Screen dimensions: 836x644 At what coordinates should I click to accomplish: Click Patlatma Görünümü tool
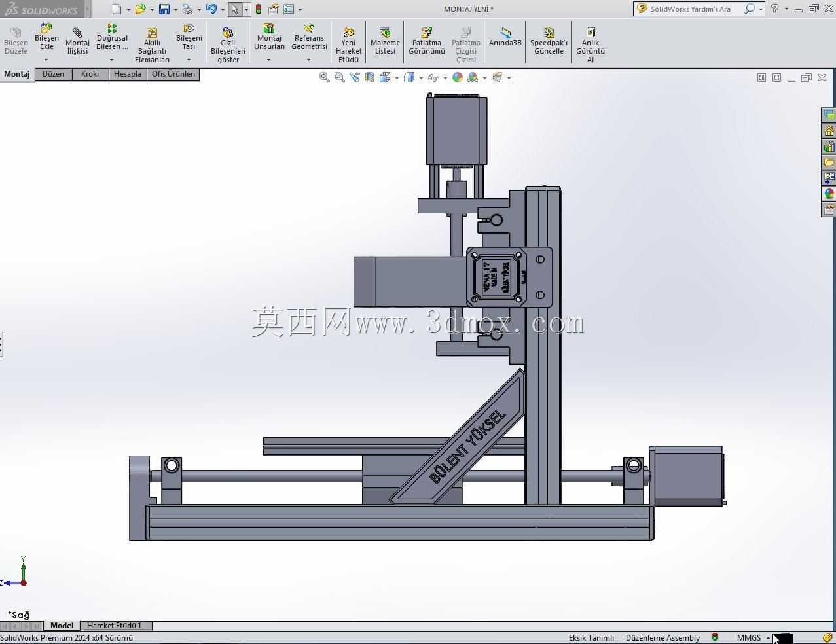pyautogui.click(x=427, y=42)
